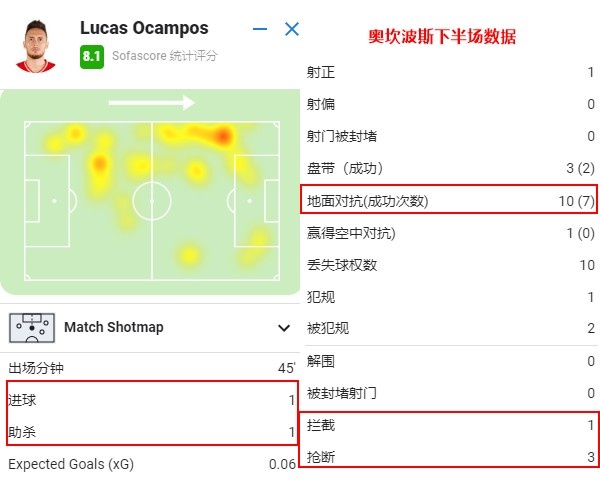Image resolution: width=600 pixels, height=480 pixels.
Task: Click the green 8.1 rating badge
Action: [x=92, y=56]
